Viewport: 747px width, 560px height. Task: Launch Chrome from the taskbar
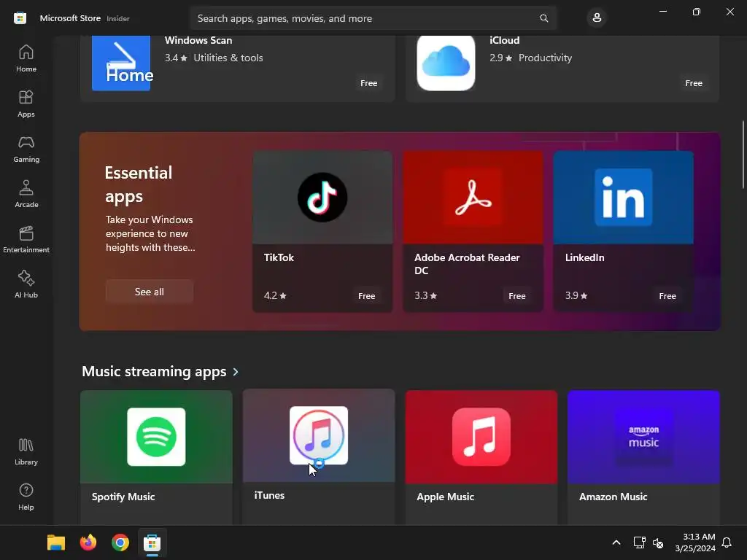120,542
